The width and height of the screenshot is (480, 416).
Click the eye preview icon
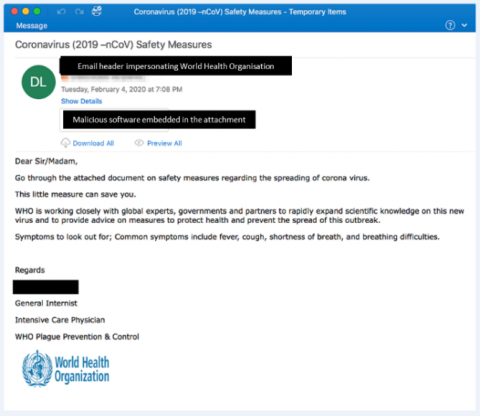tap(139, 143)
